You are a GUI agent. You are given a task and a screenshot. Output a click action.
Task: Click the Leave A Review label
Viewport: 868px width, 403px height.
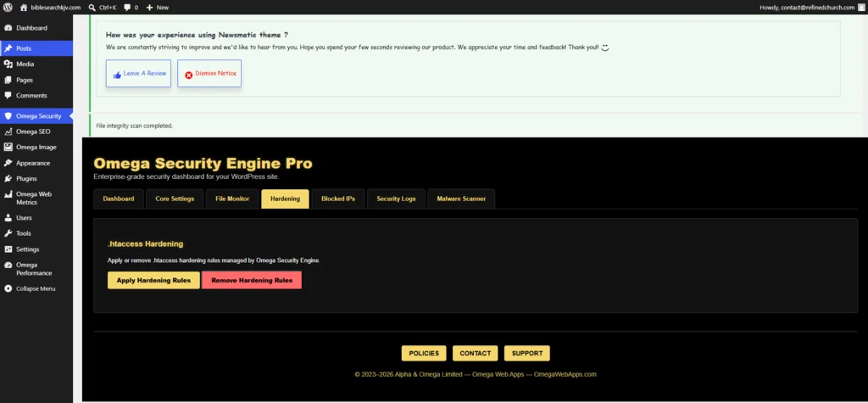pyautogui.click(x=145, y=73)
